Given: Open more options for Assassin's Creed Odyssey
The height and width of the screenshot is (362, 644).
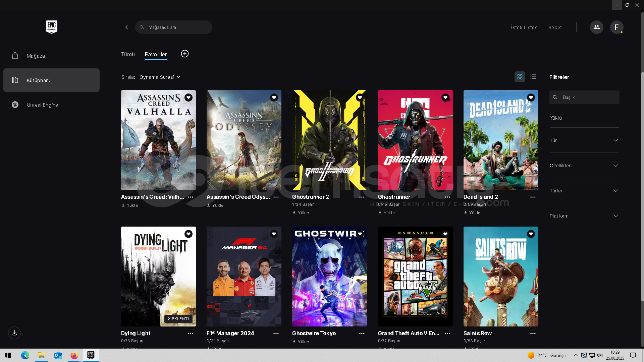Looking at the screenshot, I should [276, 197].
